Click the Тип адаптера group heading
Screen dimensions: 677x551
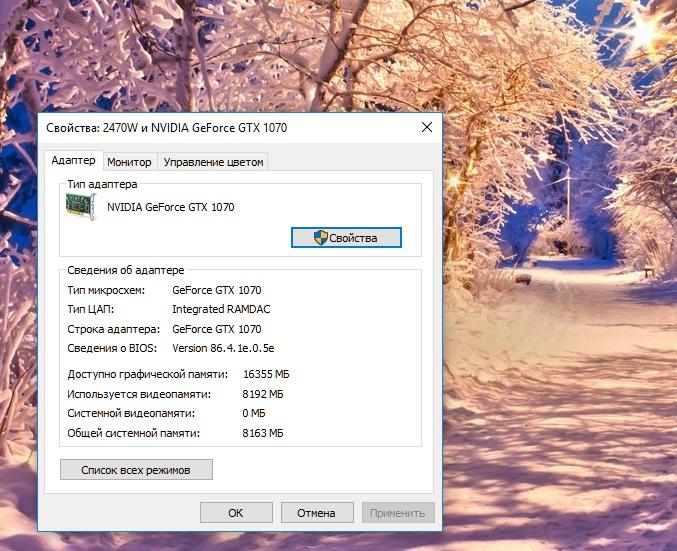pyautogui.click(x=102, y=184)
